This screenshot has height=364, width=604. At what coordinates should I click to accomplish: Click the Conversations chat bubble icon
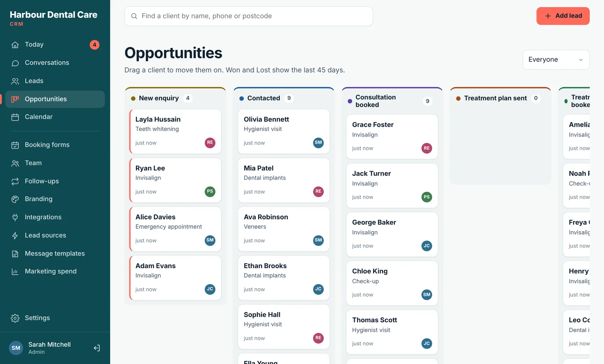point(15,63)
